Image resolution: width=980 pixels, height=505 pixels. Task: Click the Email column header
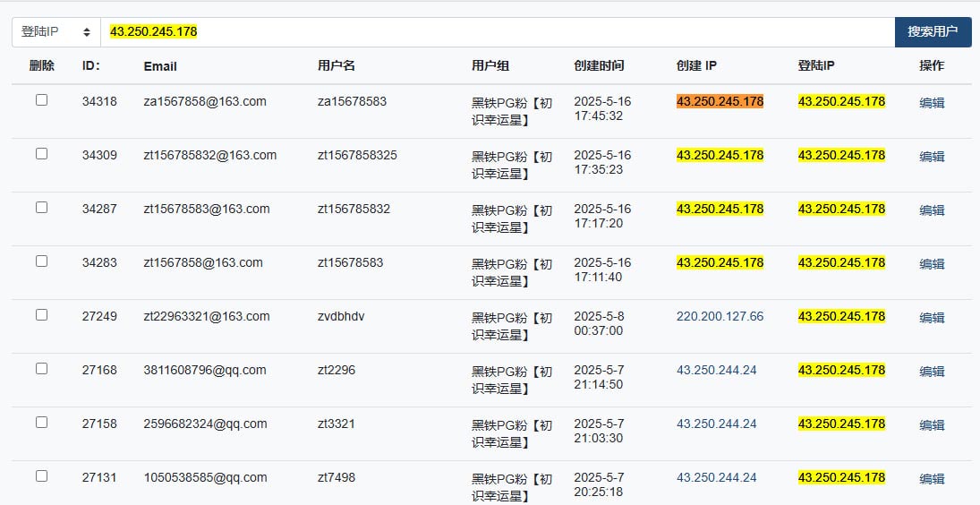[x=160, y=66]
